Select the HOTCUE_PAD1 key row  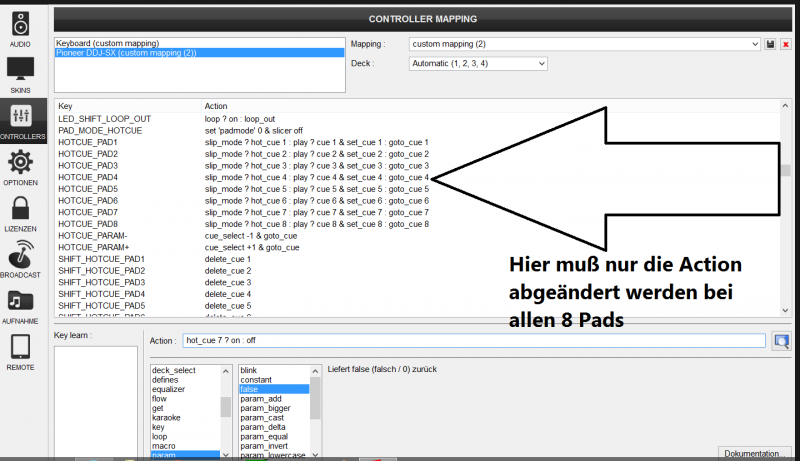(x=417, y=142)
